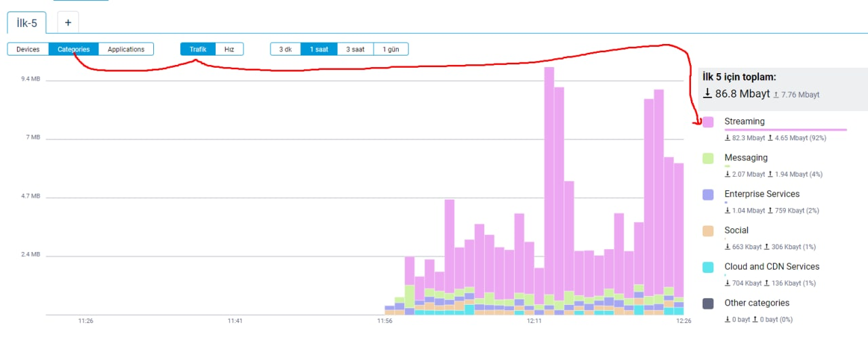This screenshot has height=340, width=868.
Task: Click the 86.8 Mbayt download total
Action: (736, 94)
